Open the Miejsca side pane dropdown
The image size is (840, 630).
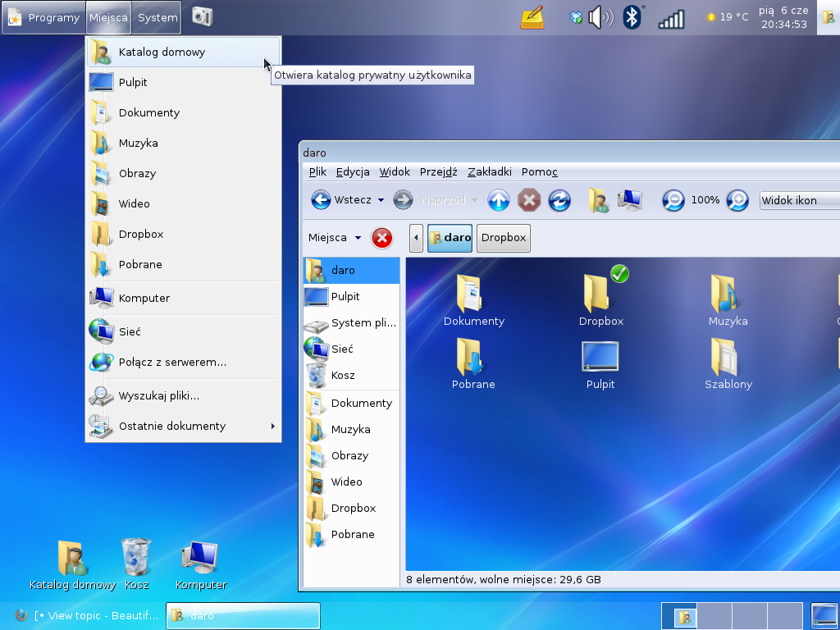point(335,238)
